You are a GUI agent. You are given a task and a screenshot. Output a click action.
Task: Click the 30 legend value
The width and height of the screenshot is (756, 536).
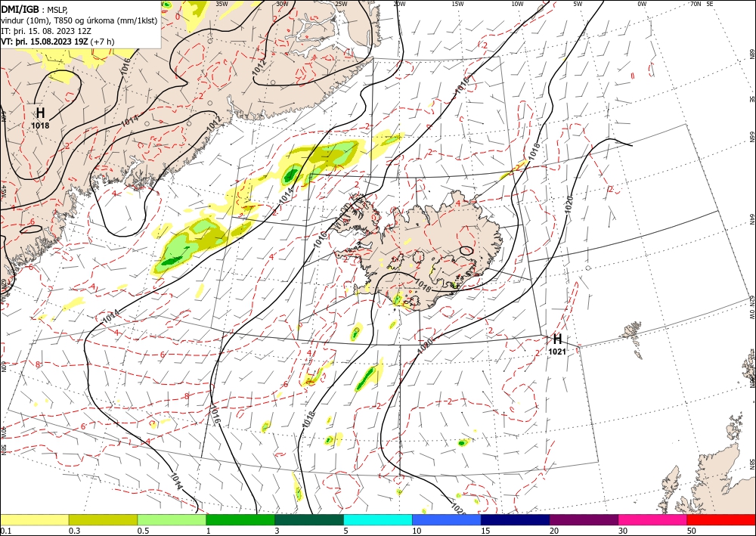pos(623,531)
